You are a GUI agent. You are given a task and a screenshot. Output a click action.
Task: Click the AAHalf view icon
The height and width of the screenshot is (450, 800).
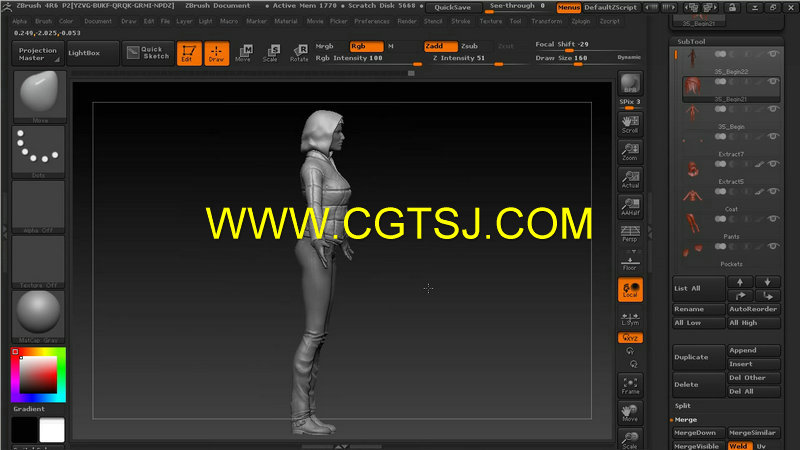(630, 207)
